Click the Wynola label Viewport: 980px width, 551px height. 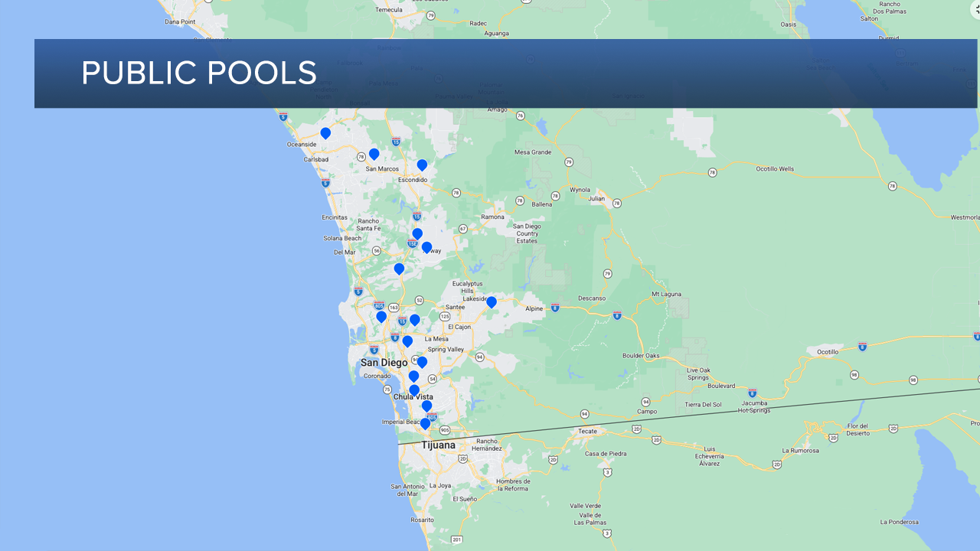(x=580, y=189)
